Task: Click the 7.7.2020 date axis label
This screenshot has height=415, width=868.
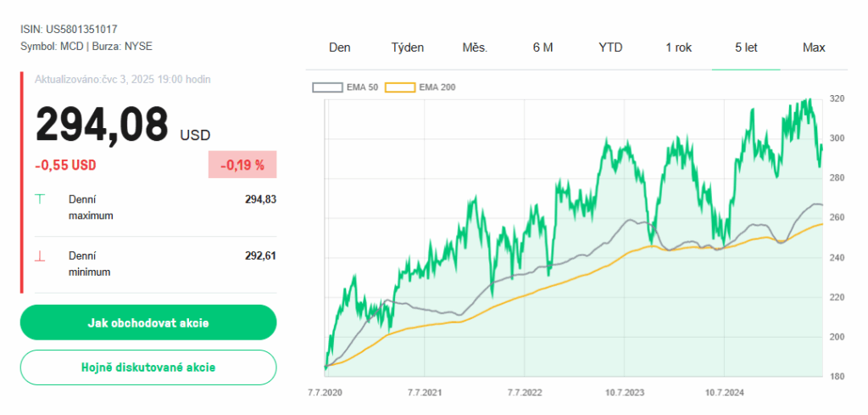Action: 325,393
